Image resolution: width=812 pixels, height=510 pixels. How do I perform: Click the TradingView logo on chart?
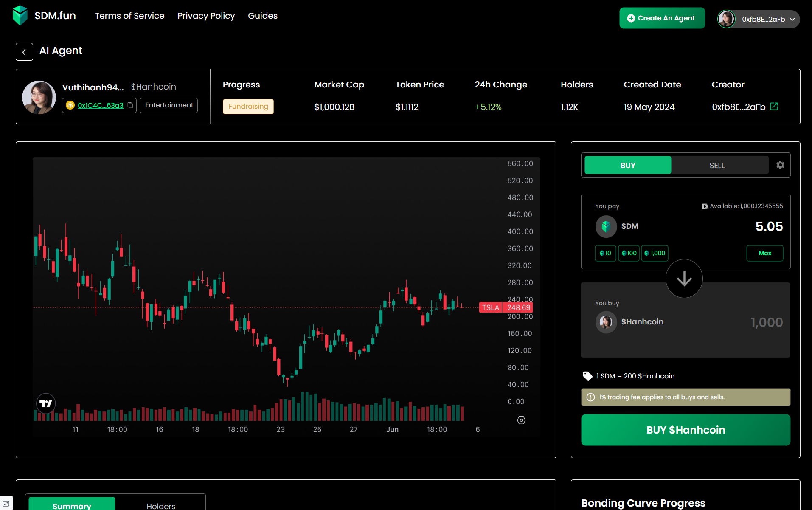point(46,403)
